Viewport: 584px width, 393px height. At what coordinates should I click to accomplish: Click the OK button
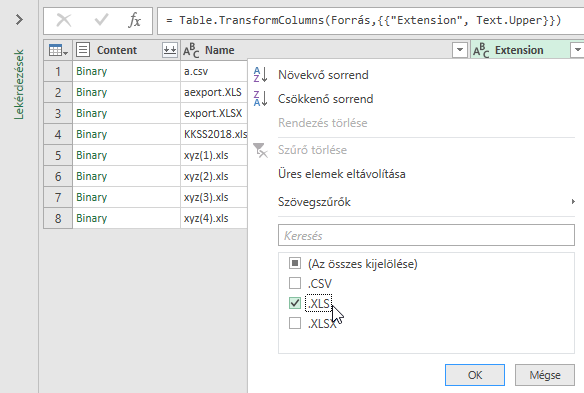pyautogui.click(x=475, y=375)
